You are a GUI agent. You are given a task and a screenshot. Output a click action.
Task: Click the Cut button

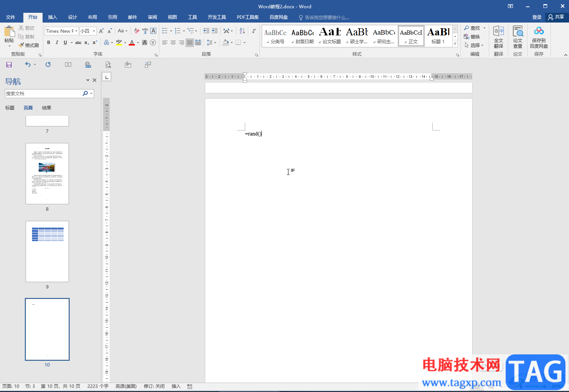[26, 28]
